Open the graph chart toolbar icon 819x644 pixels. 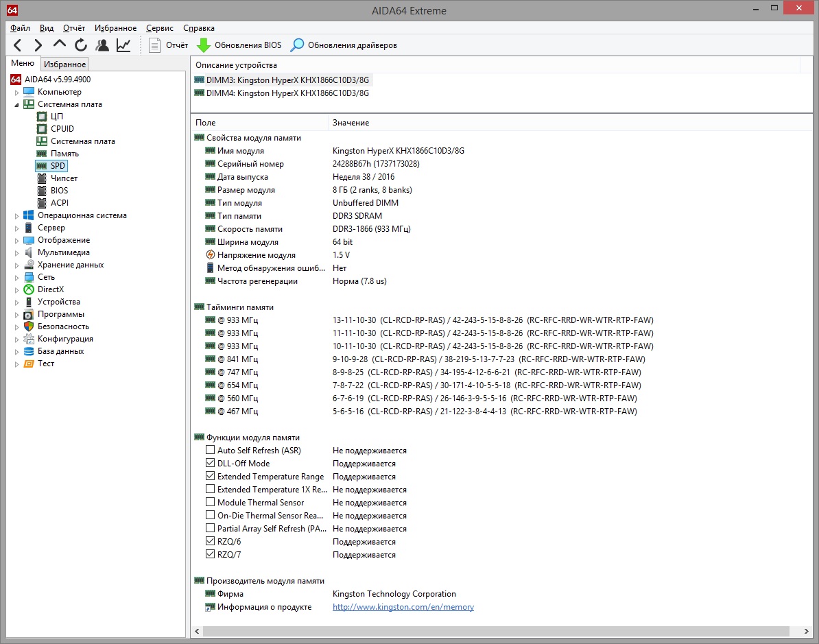point(123,45)
